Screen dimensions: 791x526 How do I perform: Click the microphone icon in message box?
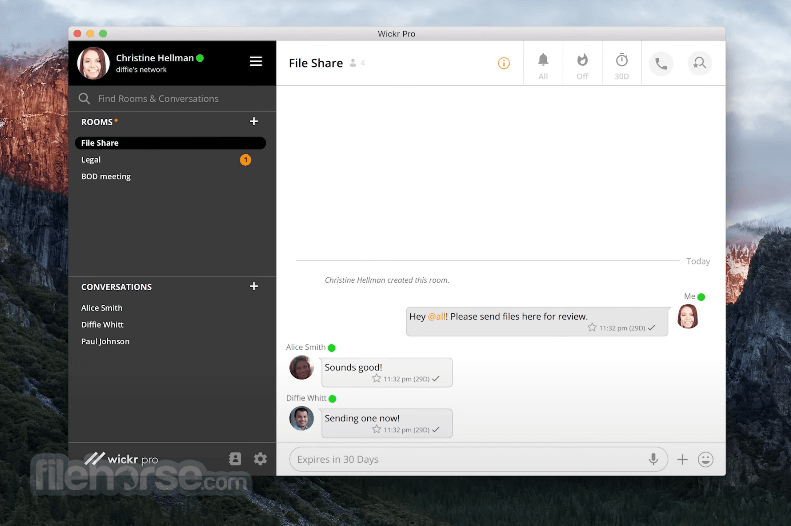point(653,459)
